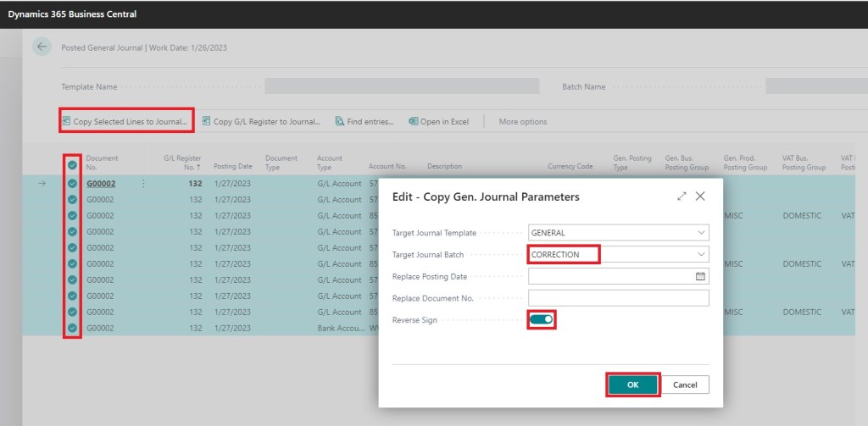Viewport: 868px width, 426px height.
Task: Click the OK button
Action: tap(632, 385)
